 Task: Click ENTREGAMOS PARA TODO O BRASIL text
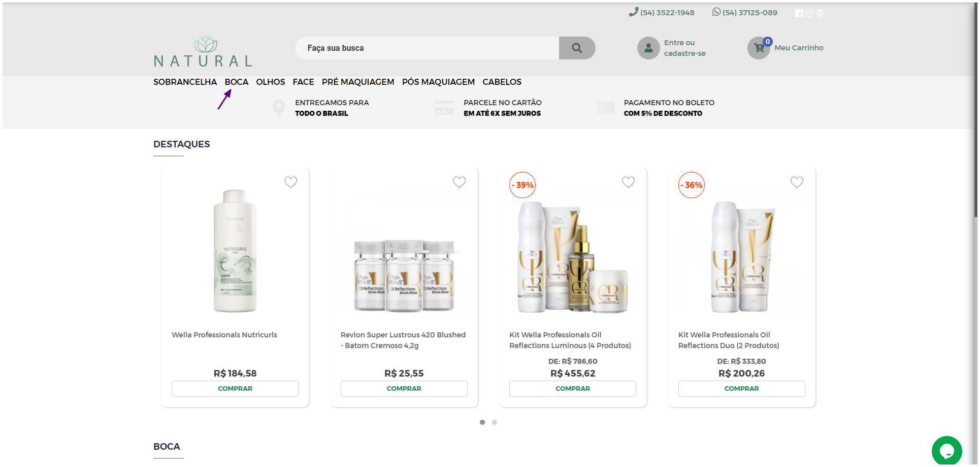coord(332,108)
